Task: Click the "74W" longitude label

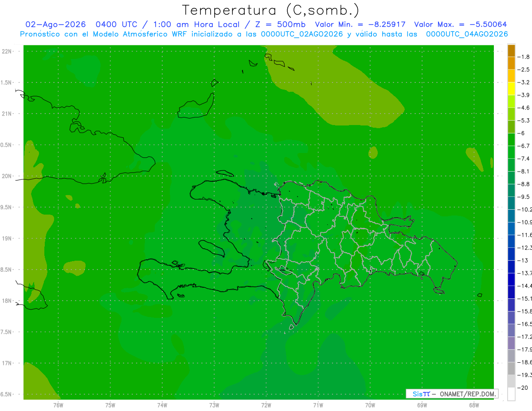Action: 162,405
